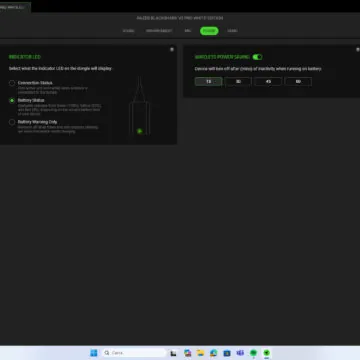Open File Explorer from the taskbar
Viewport: 360px width, 360px height.
point(200,353)
